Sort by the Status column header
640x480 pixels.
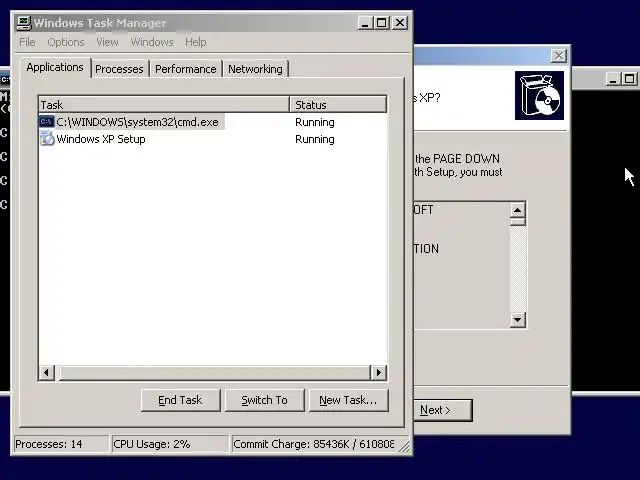pos(338,104)
